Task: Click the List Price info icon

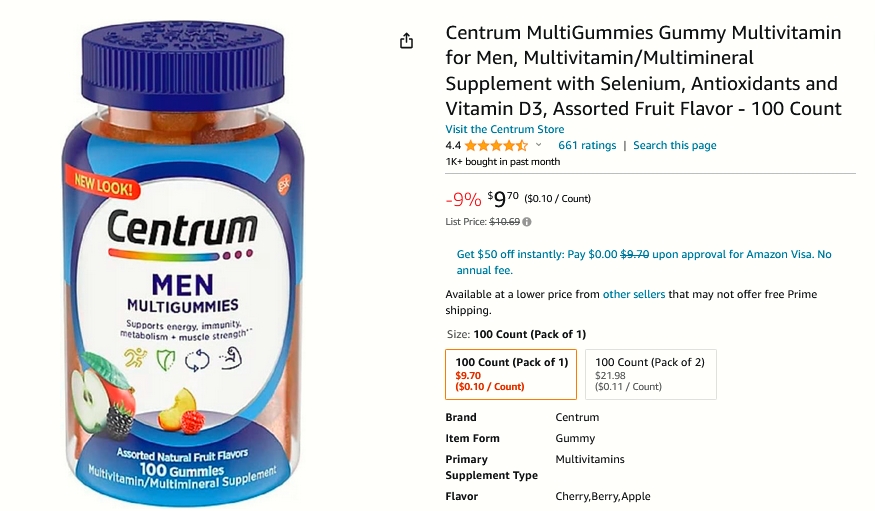Action: tap(527, 222)
